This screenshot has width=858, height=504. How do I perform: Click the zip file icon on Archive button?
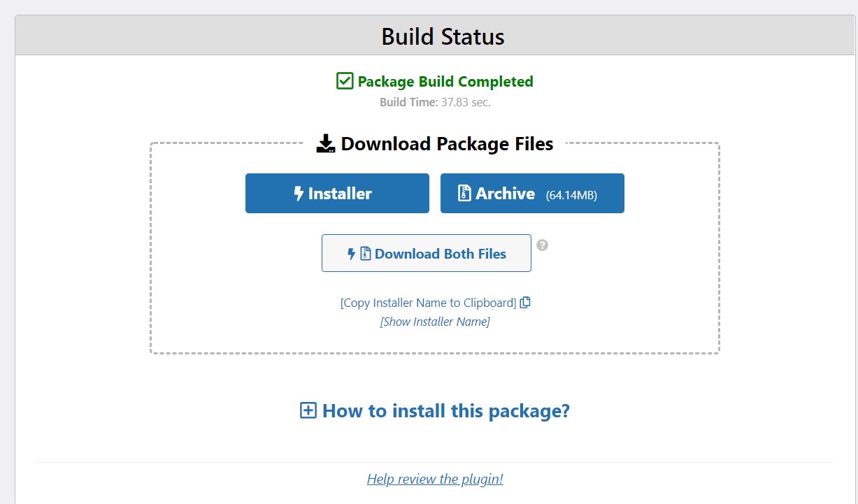click(464, 194)
